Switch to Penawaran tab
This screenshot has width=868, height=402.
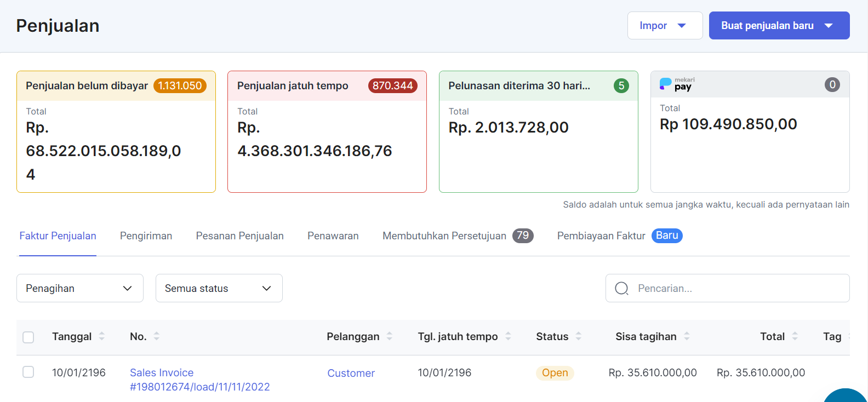click(x=333, y=236)
